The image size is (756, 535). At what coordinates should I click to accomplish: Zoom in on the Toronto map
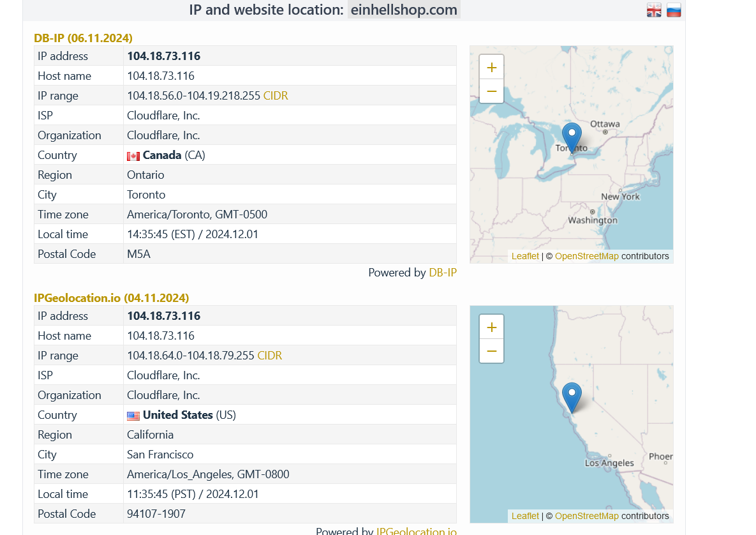(x=491, y=67)
